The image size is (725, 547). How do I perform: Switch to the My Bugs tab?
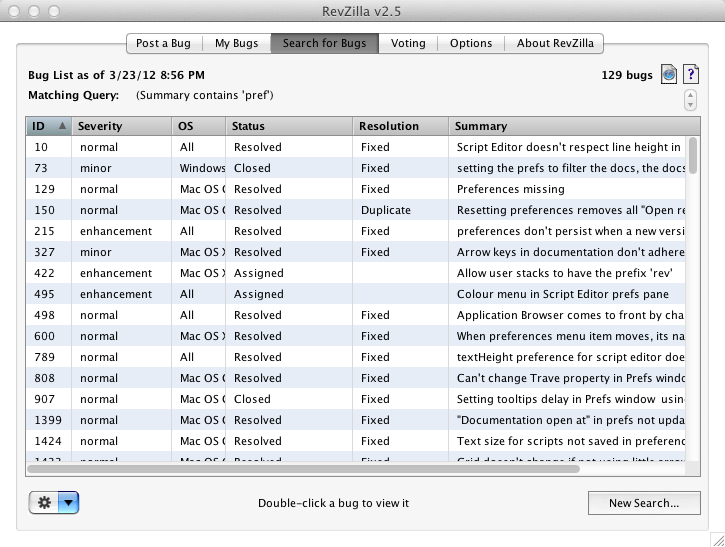coord(237,43)
